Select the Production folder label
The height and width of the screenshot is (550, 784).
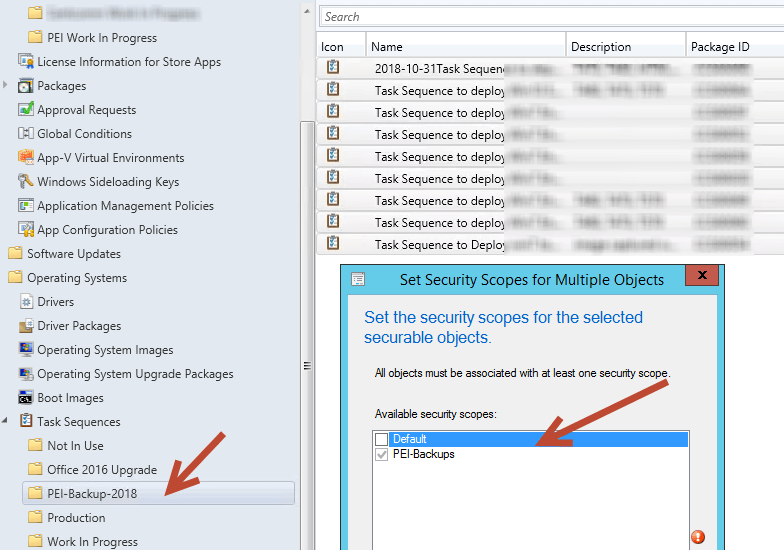point(76,518)
